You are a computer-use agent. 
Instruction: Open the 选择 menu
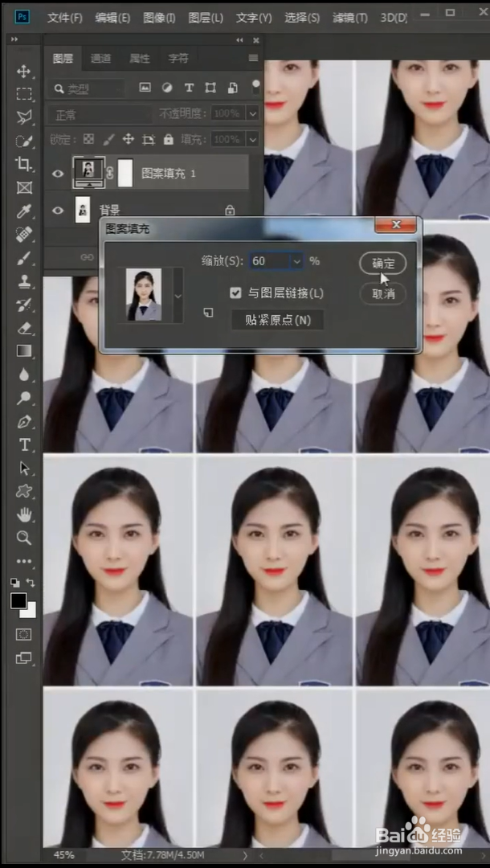tap(302, 18)
